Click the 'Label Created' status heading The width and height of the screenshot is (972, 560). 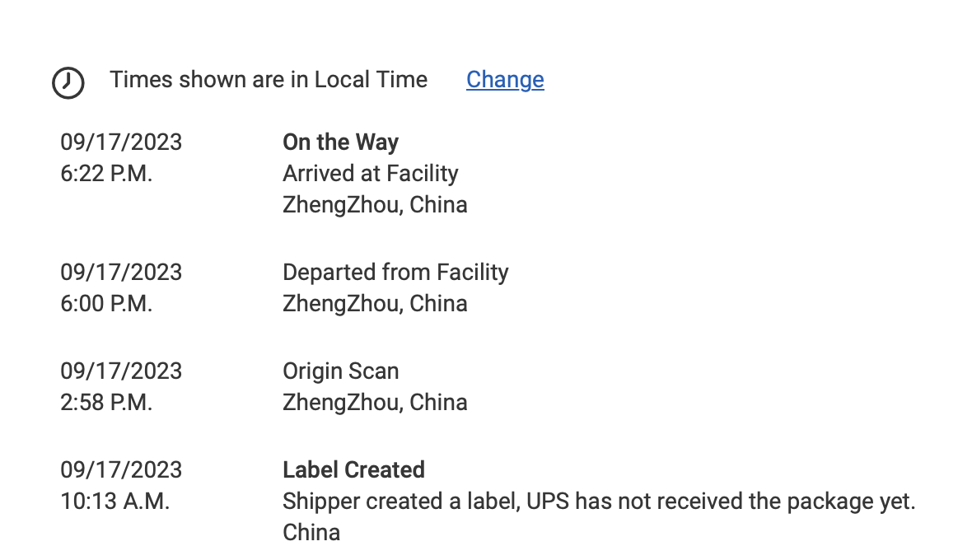[x=354, y=470]
